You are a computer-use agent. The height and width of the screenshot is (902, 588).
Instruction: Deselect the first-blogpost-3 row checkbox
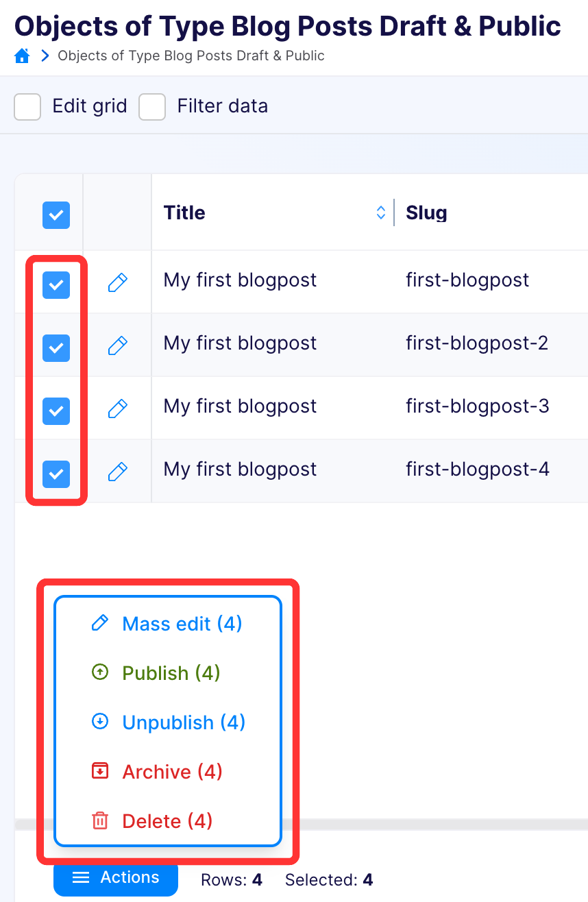[x=56, y=411]
